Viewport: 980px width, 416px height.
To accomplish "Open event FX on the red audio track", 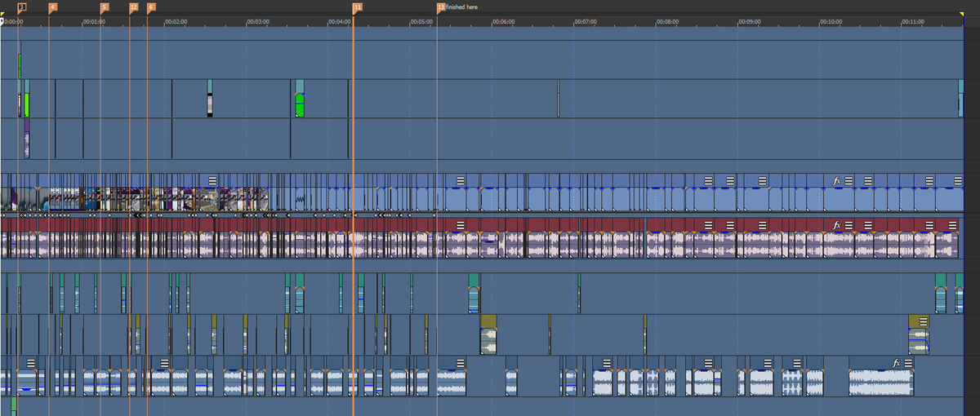I will pyautogui.click(x=836, y=225).
